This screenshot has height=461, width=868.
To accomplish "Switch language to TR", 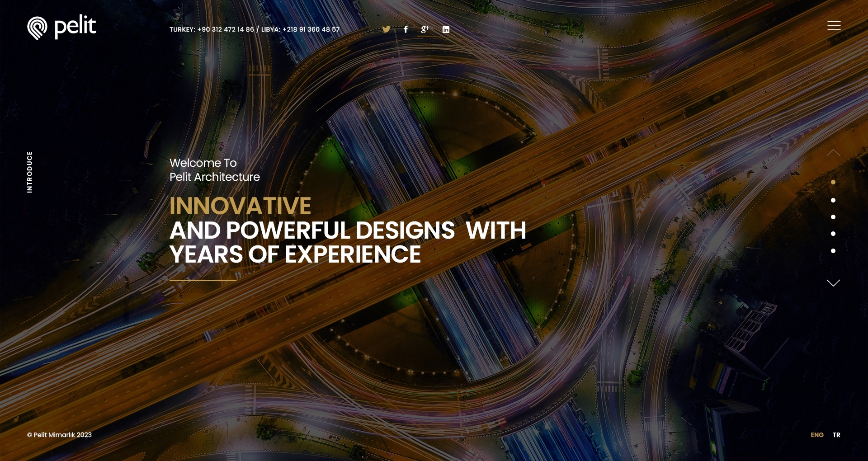I will point(836,435).
